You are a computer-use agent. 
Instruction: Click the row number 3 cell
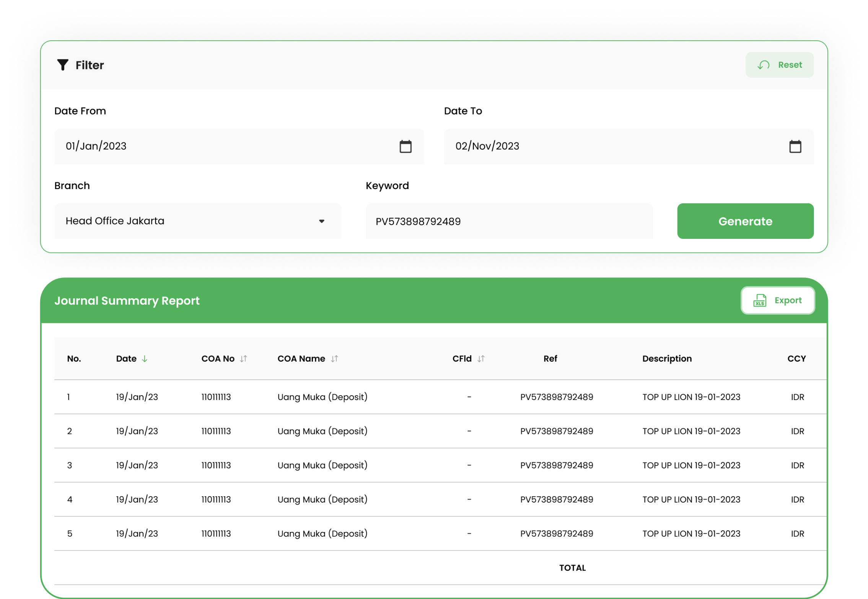(x=69, y=465)
